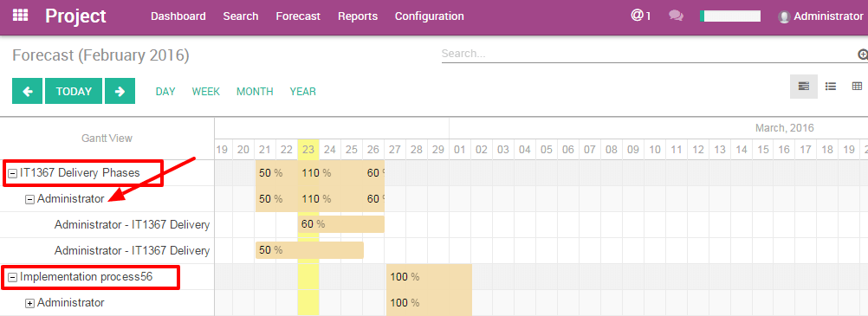Switch to Gantt view icon

point(803,87)
